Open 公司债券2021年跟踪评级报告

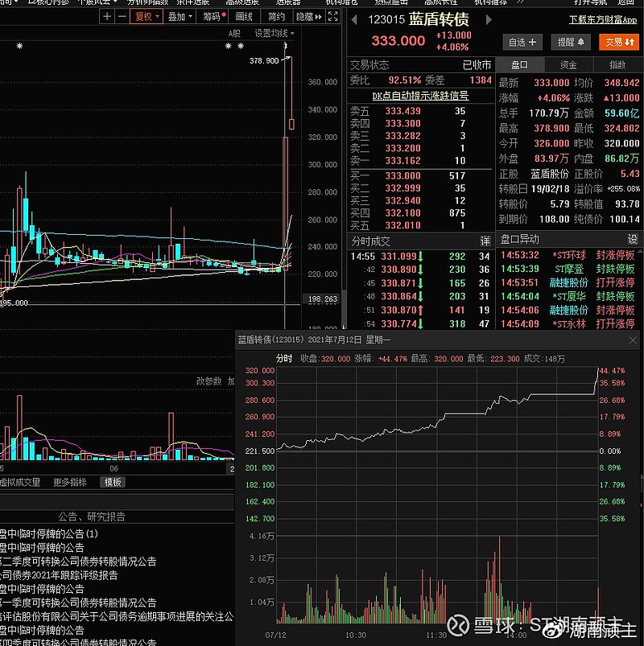[59, 575]
